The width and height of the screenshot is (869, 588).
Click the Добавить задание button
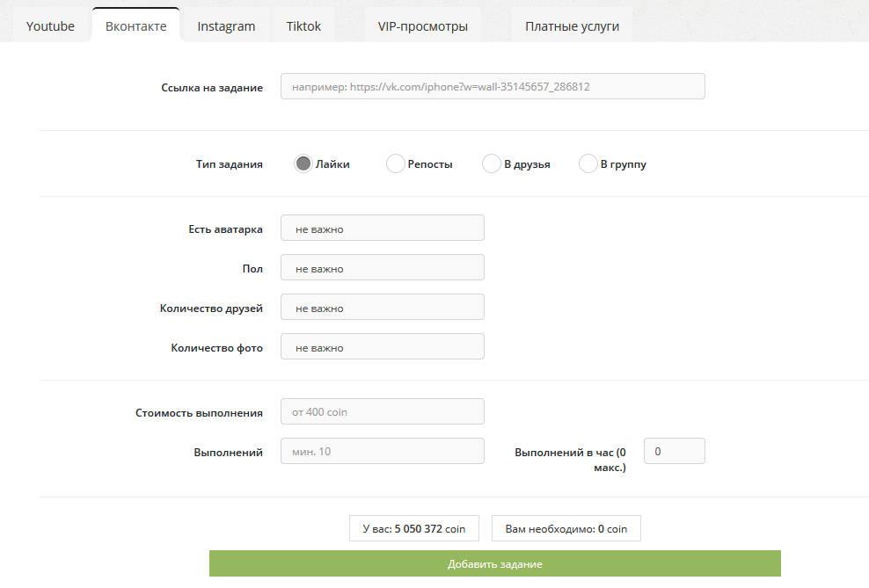pyautogui.click(x=495, y=563)
